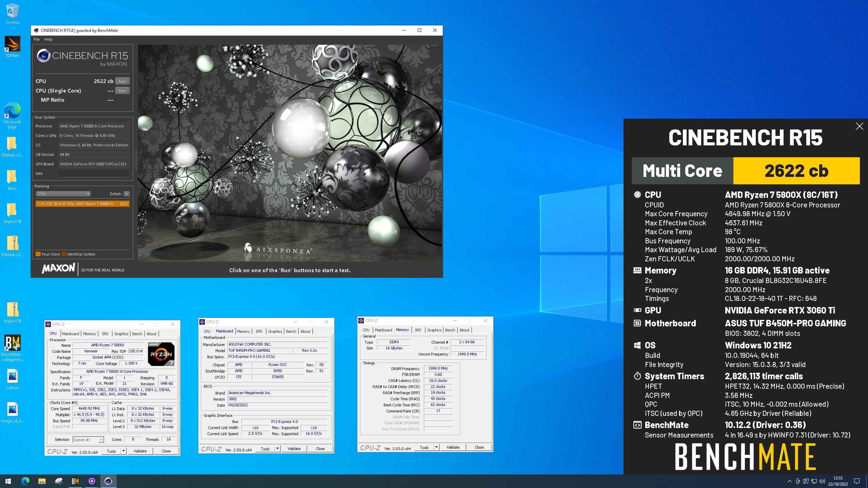Open Tools dropdown arrow in middle CPU-Z
This screenshot has height=488, width=868.
pyautogui.click(x=278, y=449)
